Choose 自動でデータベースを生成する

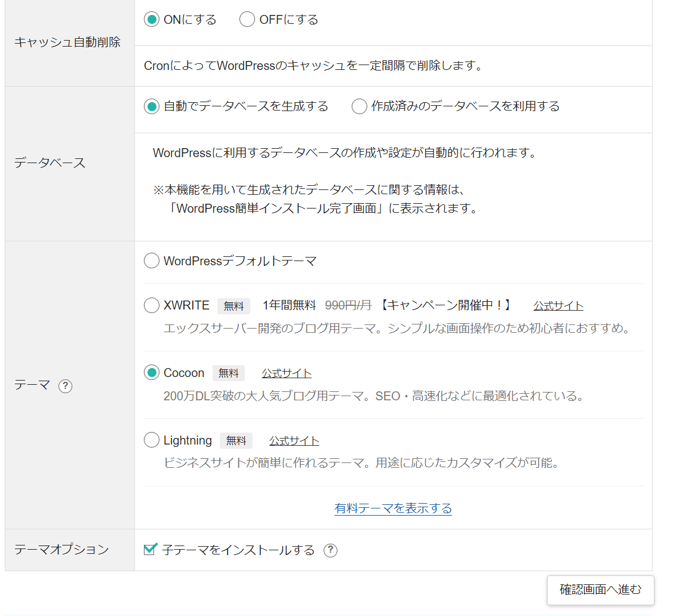[152, 106]
